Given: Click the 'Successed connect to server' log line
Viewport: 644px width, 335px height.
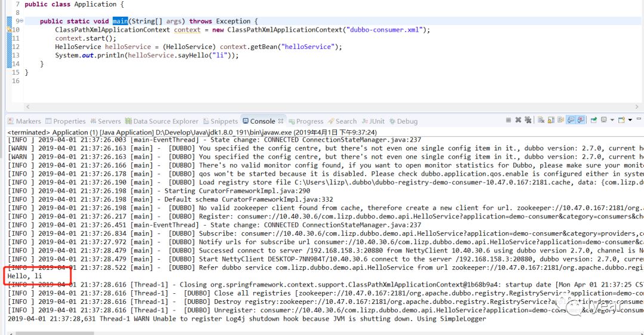Looking at the screenshot, I should tap(326, 251).
